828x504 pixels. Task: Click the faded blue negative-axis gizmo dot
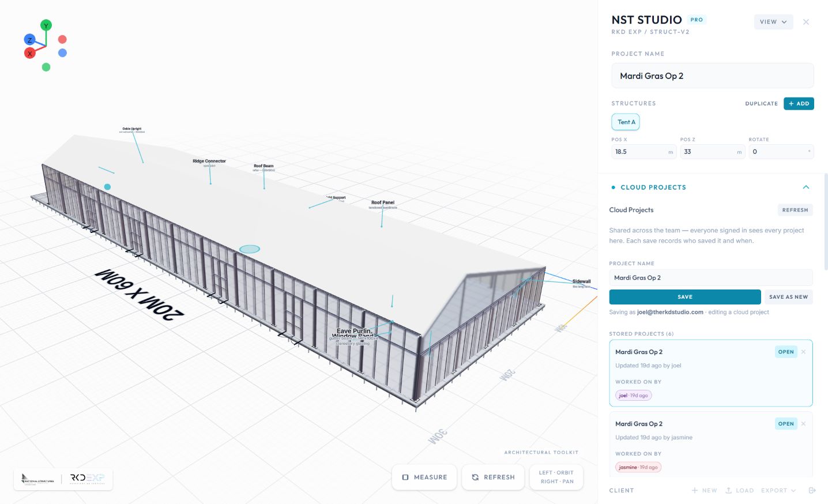(62, 53)
